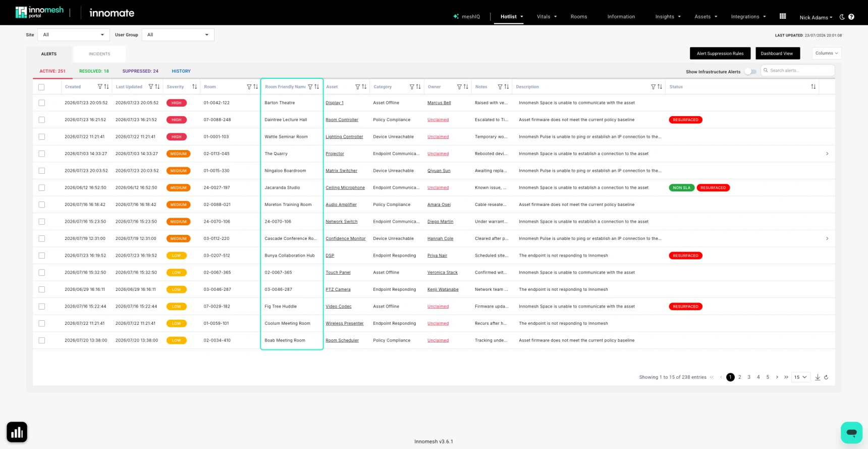Open the chat support widget
The image size is (868, 449).
click(x=851, y=433)
